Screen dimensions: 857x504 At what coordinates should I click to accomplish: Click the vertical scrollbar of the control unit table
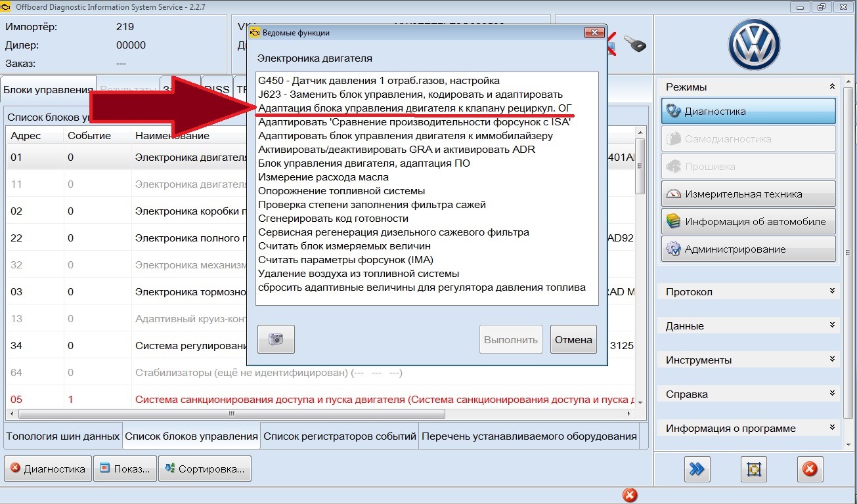(640, 165)
